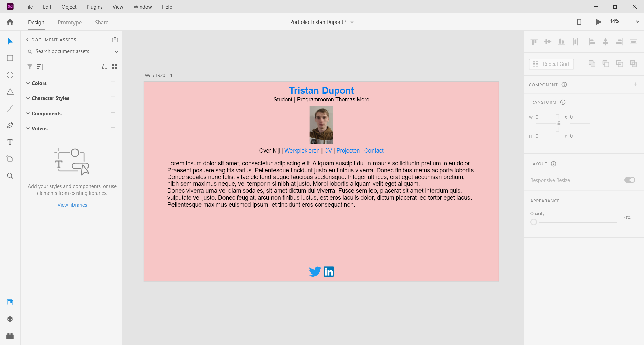Collapse the Colors section
644x345 pixels.
(x=28, y=83)
